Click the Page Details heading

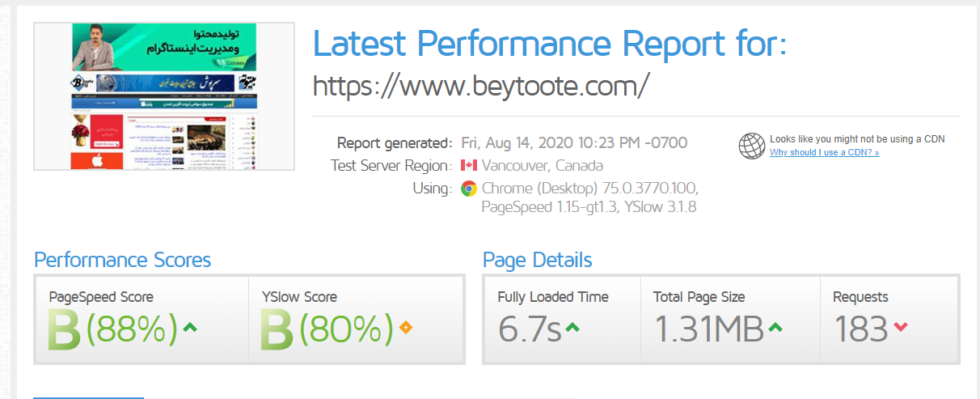537,260
